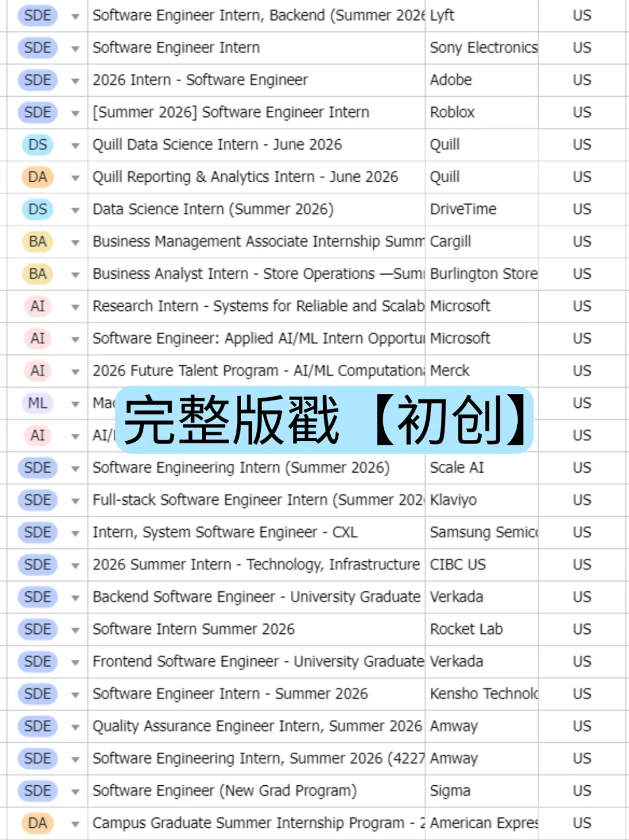Open the AI dropdown arrow in the Merck row
629x840 pixels.
(x=75, y=372)
